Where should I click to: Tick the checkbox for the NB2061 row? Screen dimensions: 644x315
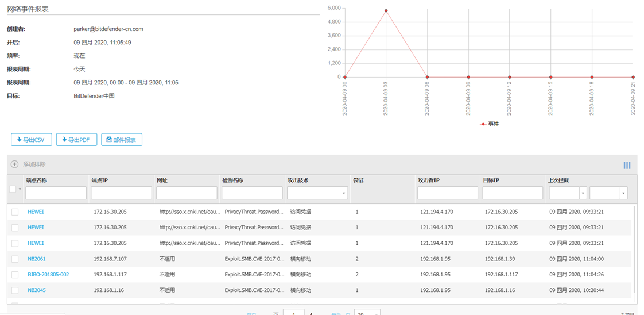[15, 259]
